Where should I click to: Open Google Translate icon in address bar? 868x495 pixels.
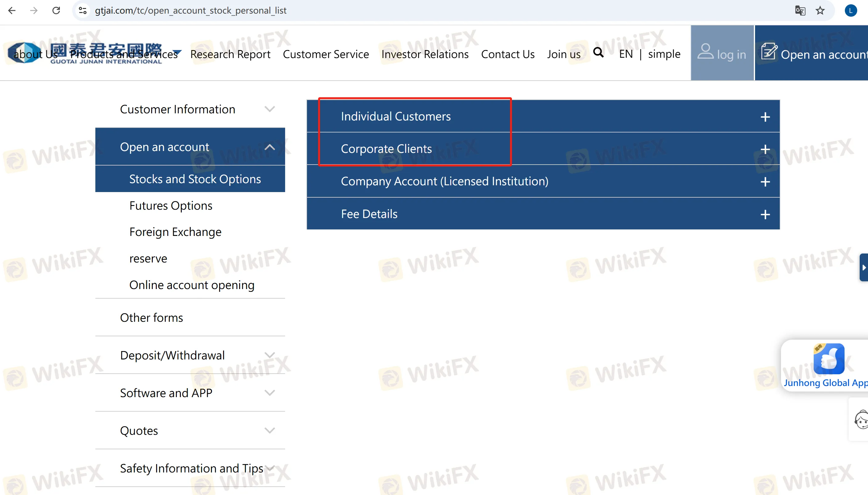800,10
